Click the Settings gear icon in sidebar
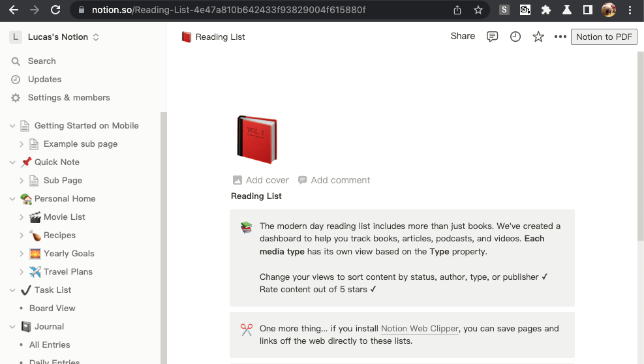This screenshot has width=644, height=364. pos(16,98)
